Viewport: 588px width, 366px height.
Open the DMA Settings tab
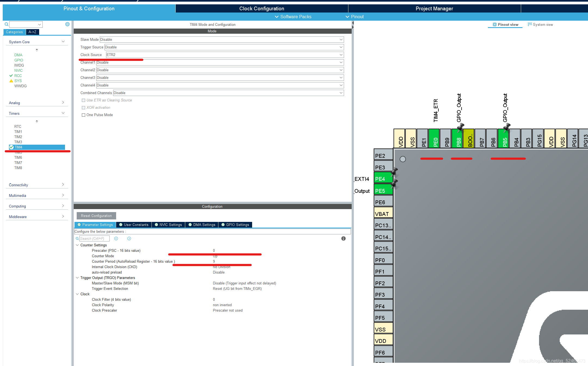point(202,225)
